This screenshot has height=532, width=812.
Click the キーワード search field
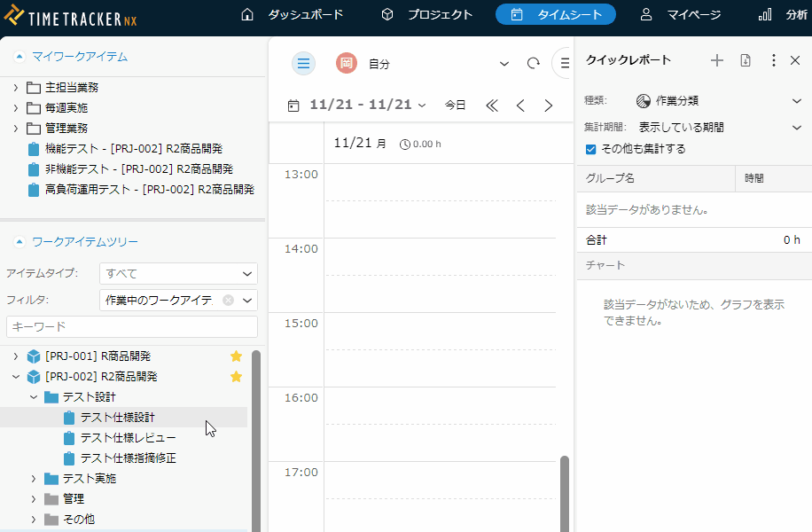click(x=132, y=326)
